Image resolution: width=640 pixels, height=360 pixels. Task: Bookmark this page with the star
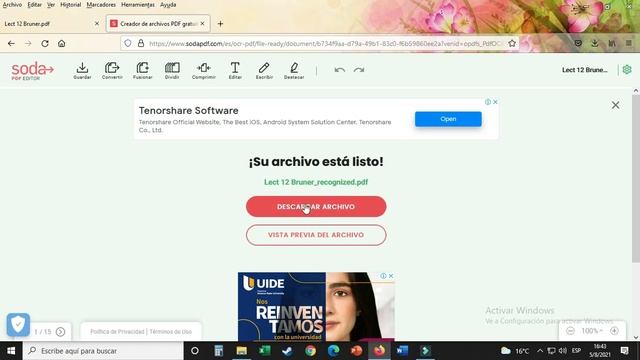[512, 43]
